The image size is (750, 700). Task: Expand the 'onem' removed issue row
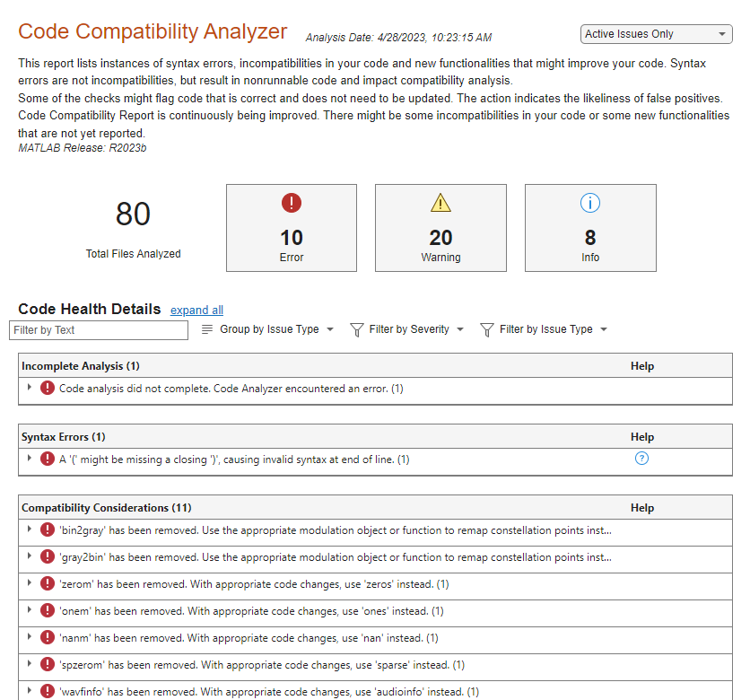point(28,610)
